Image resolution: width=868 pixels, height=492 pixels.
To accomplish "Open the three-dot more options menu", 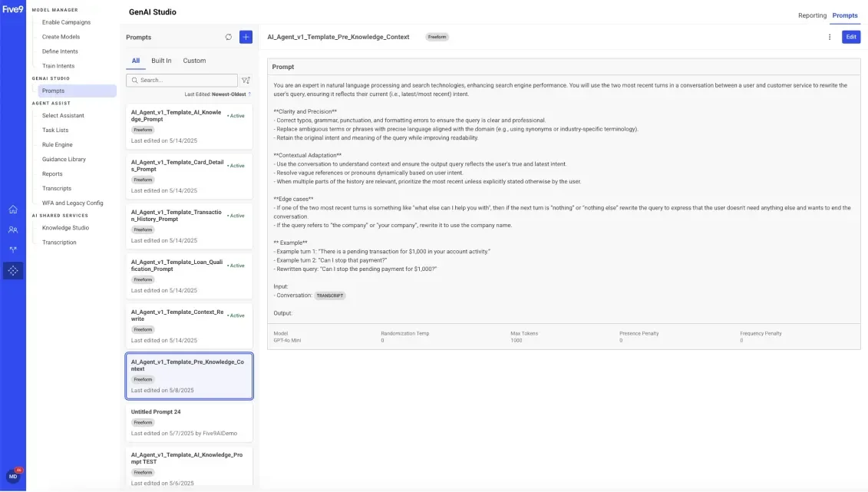I will 829,37.
